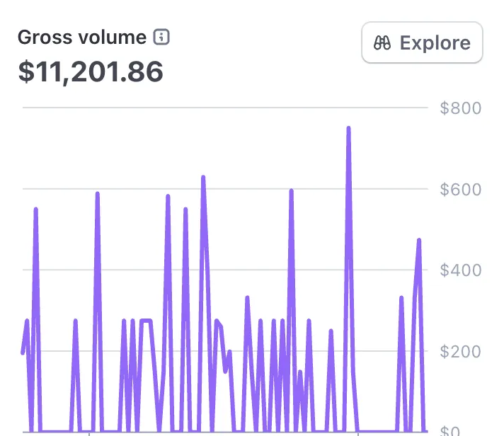
Task: Click the spike just above the $600 gridline
Action: coord(203,178)
